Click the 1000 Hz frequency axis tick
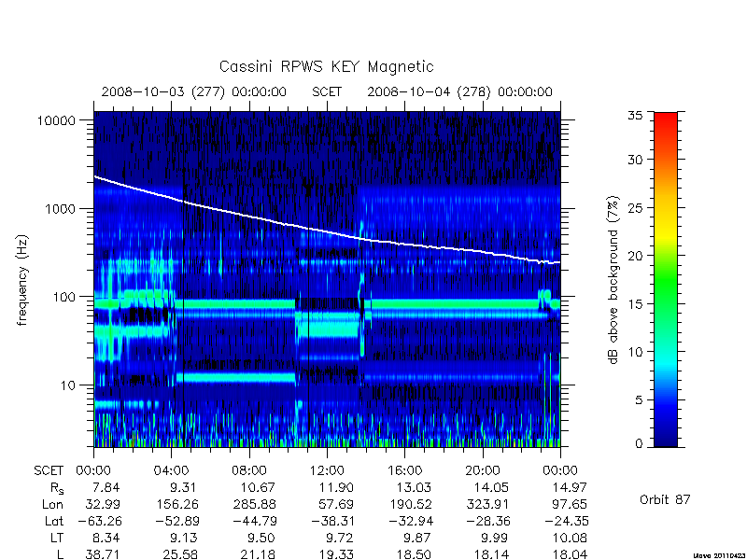The width and height of the screenshot is (747, 560). [60, 209]
